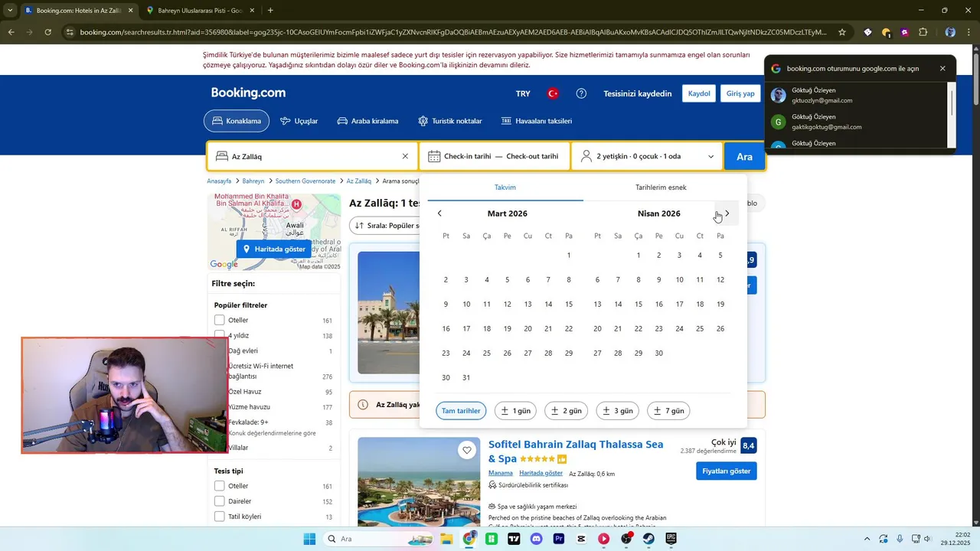The width and height of the screenshot is (980, 551).
Task: Select Tam tarihler option
Action: click(461, 411)
